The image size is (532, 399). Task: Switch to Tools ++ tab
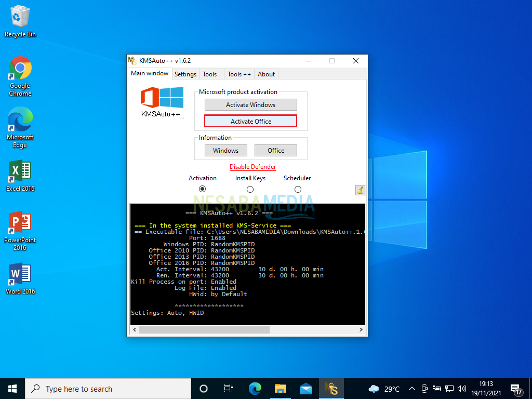(x=239, y=74)
